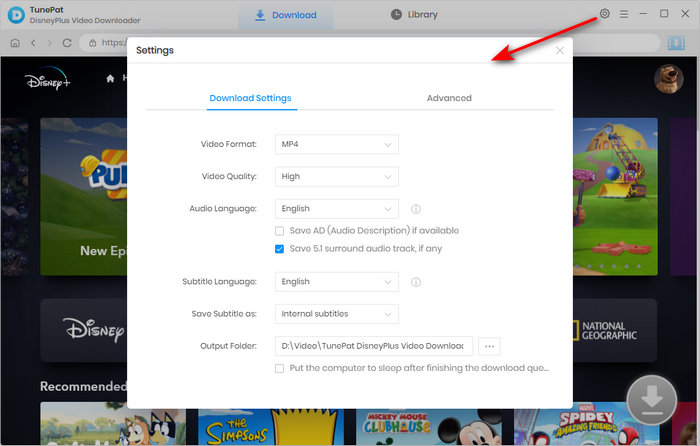Click the Disney+ home icon
The image size is (700, 446).
[110, 79]
